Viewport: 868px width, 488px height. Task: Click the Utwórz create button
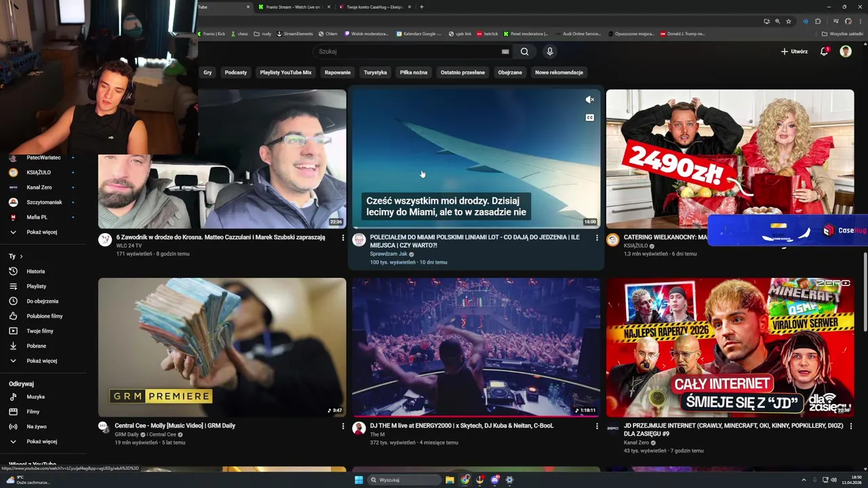point(794,52)
